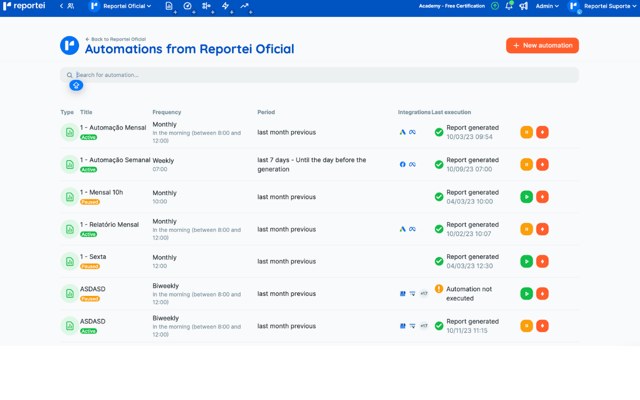Screen dimensions: 640x400
Task: Click the document type icon for Mensal 10h
Action: pos(70,197)
